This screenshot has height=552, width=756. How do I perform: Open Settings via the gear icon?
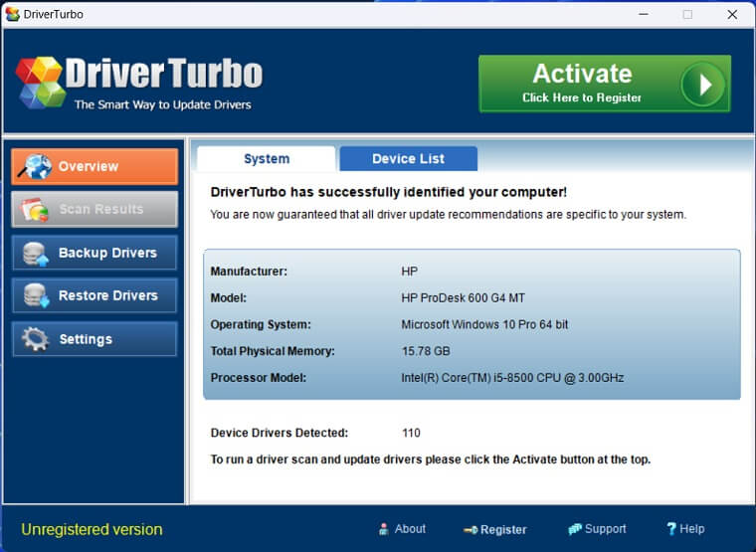36,339
